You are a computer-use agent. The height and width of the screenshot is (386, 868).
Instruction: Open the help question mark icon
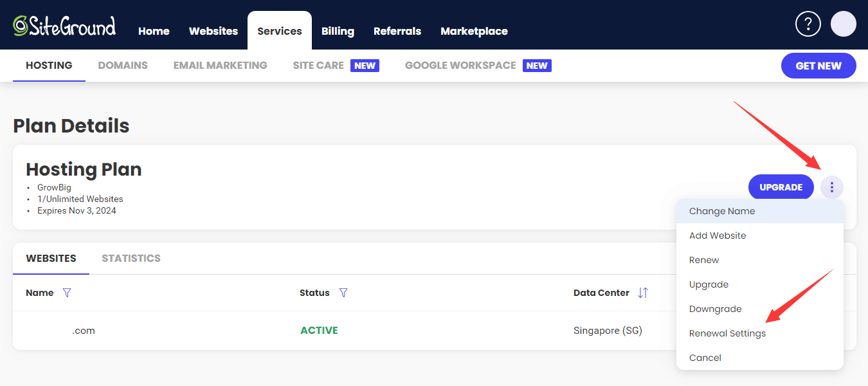pyautogui.click(x=808, y=24)
